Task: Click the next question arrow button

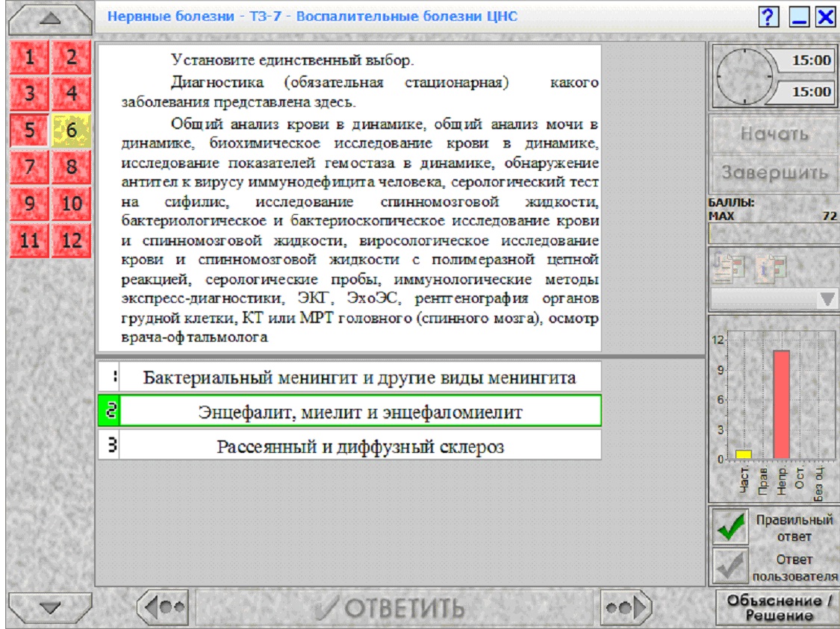Action: [626, 607]
